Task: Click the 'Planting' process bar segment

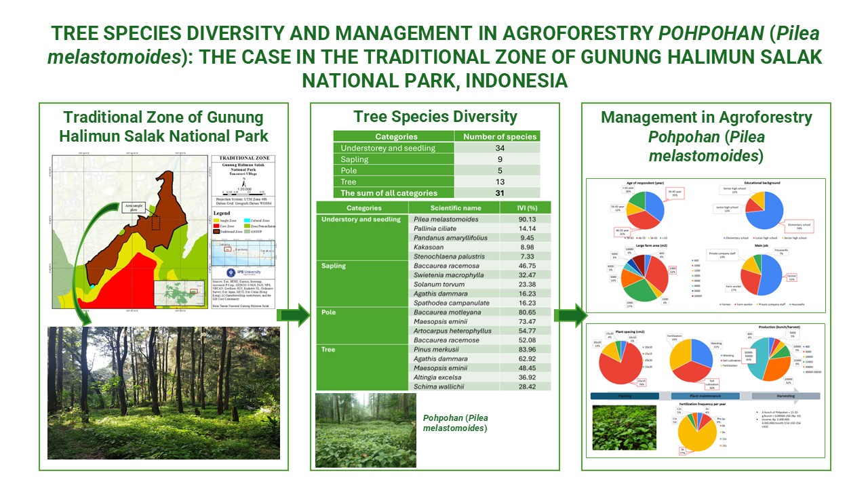Action: [x=625, y=396]
